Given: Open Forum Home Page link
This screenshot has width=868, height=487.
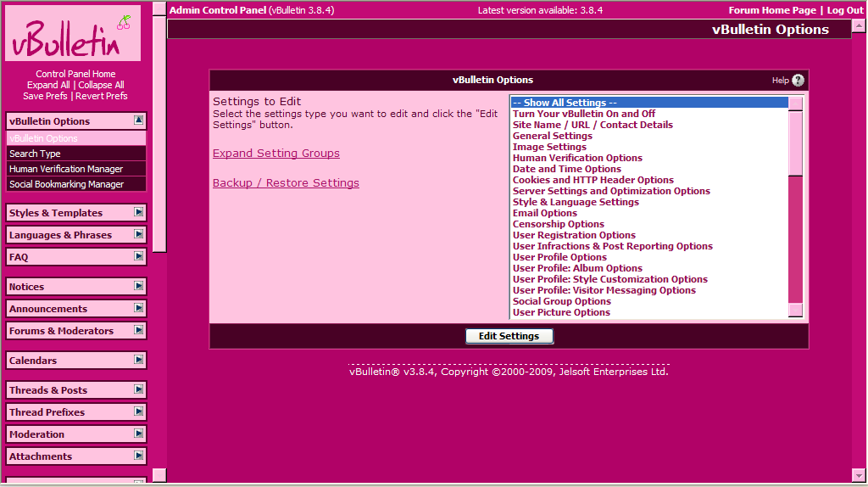Looking at the screenshot, I should click(x=772, y=10).
